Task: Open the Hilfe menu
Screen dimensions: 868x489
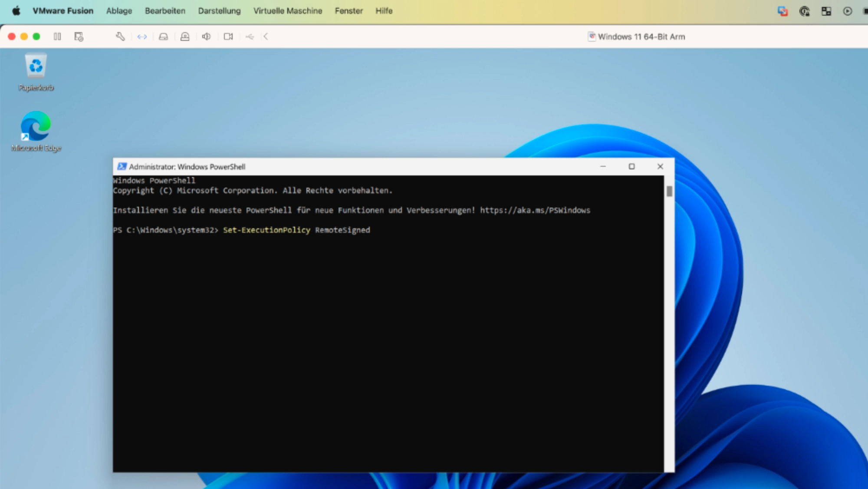Action: (x=384, y=11)
